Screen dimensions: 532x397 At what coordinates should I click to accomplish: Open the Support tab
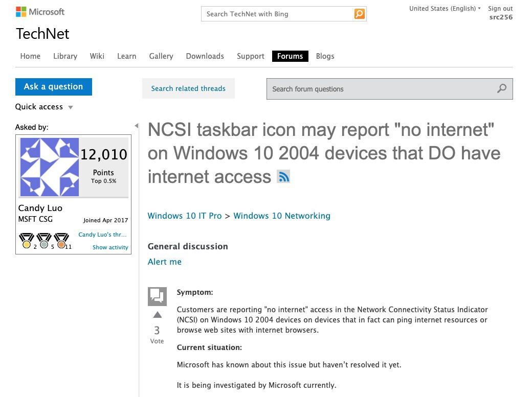[250, 56]
